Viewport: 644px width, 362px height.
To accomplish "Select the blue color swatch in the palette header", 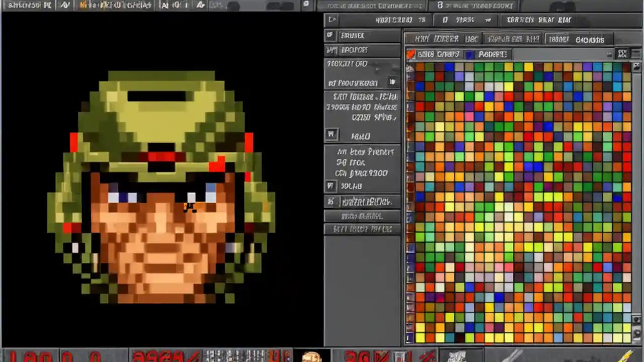I will tap(469, 54).
